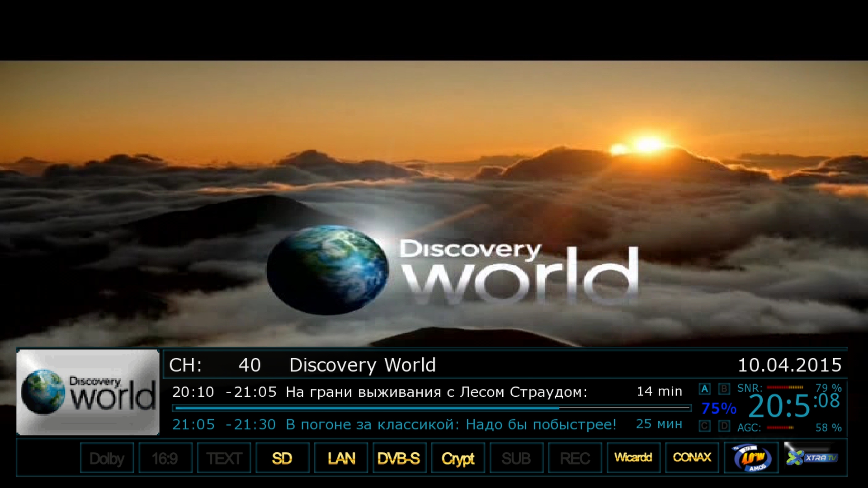This screenshot has width=868, height=488.
Task: Select the tuner C indicator
Action: tap(705, 426)
